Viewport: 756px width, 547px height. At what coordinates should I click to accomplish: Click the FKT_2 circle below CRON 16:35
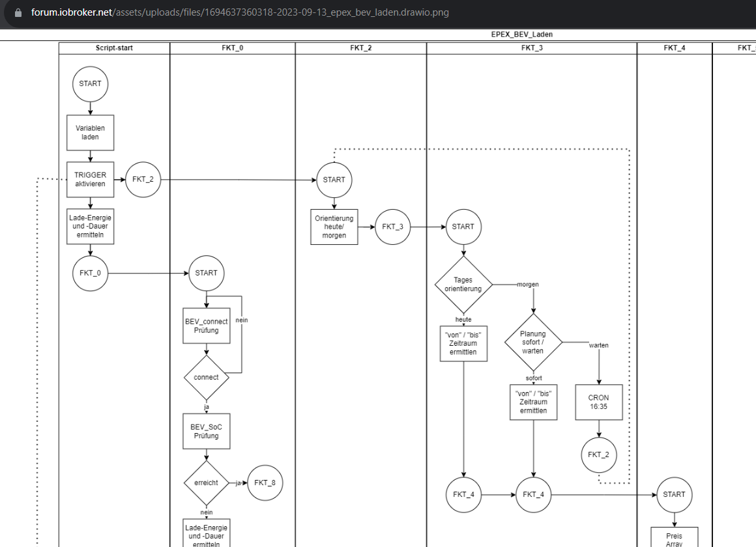coord(598,455)
